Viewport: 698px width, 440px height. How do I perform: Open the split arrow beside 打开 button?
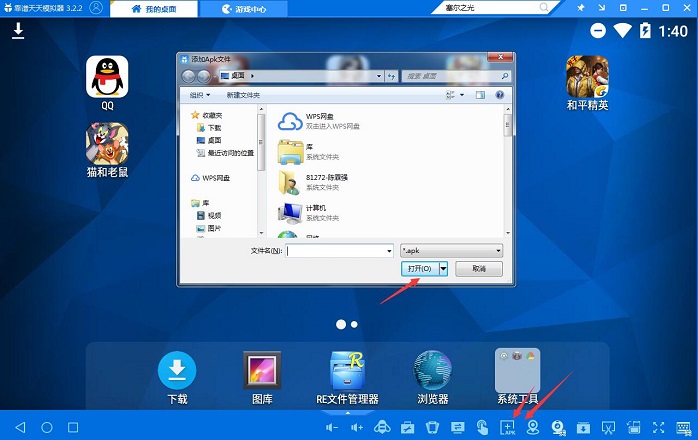click(x=443, y=269)
